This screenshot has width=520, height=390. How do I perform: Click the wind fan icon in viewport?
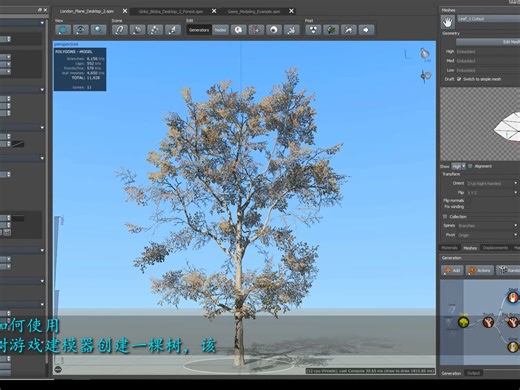425,76
